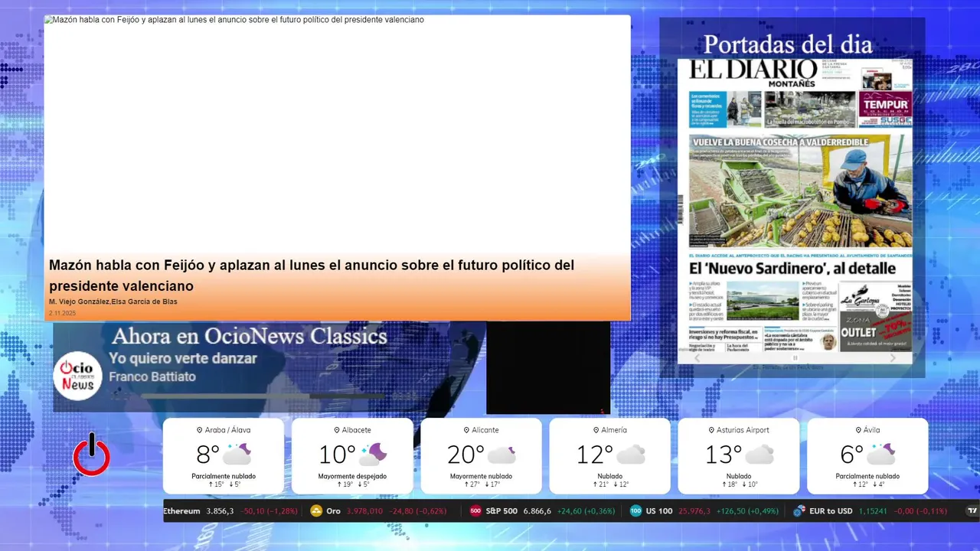
Task: Click the Oro gold icon in ticker
Action: click(316, 511)
